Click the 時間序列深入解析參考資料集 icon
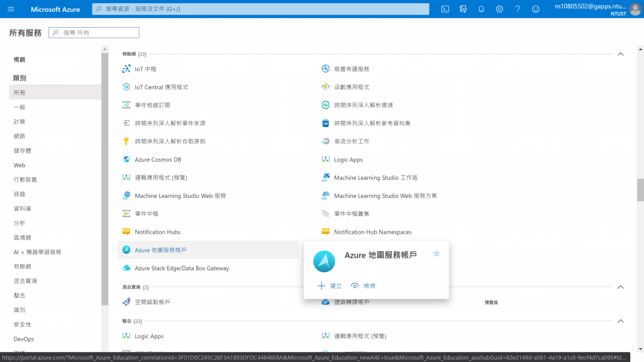Screen dimensions: 644x362 pyautogui.click(x=325, y=123)
